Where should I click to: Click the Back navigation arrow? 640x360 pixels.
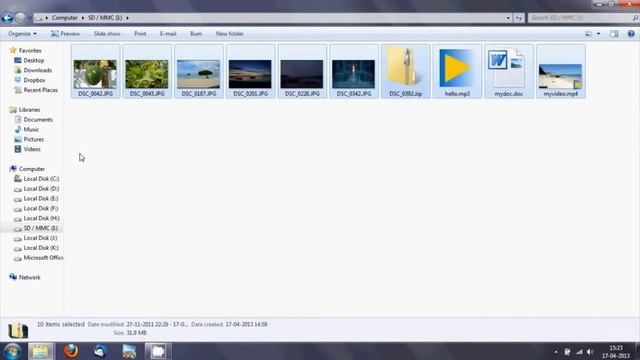(x=7, y=18)
